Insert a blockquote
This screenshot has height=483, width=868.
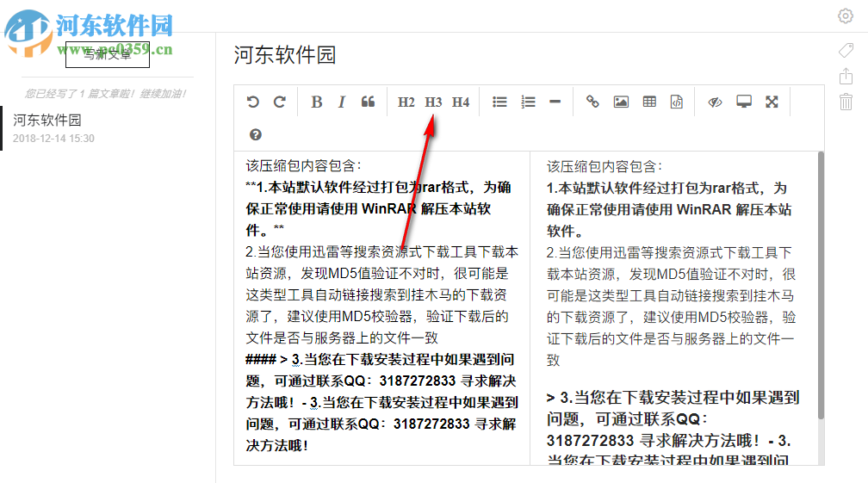pyautogui.click(x=369, y=102)
